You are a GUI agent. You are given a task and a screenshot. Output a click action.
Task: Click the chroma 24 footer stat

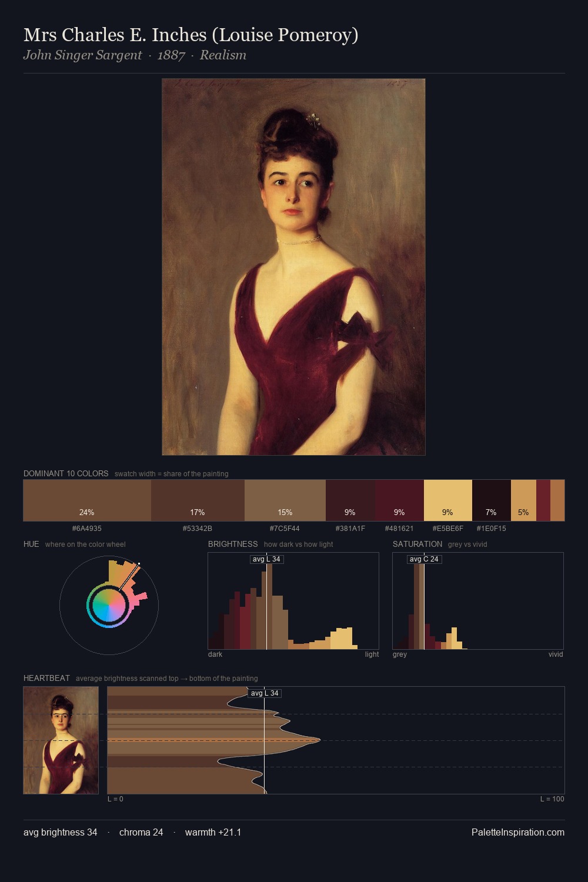pyautogui.click(x=141, y=832)
